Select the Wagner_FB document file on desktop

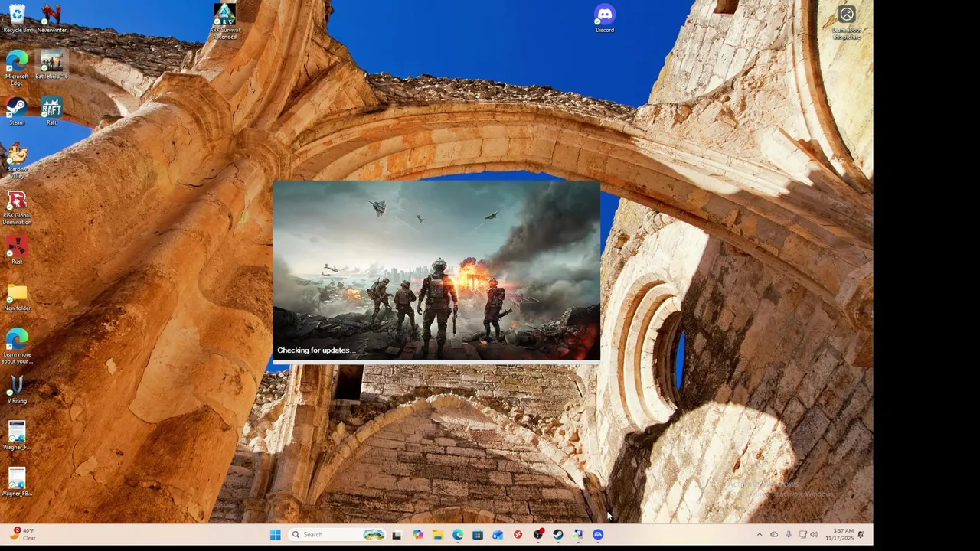17,482
